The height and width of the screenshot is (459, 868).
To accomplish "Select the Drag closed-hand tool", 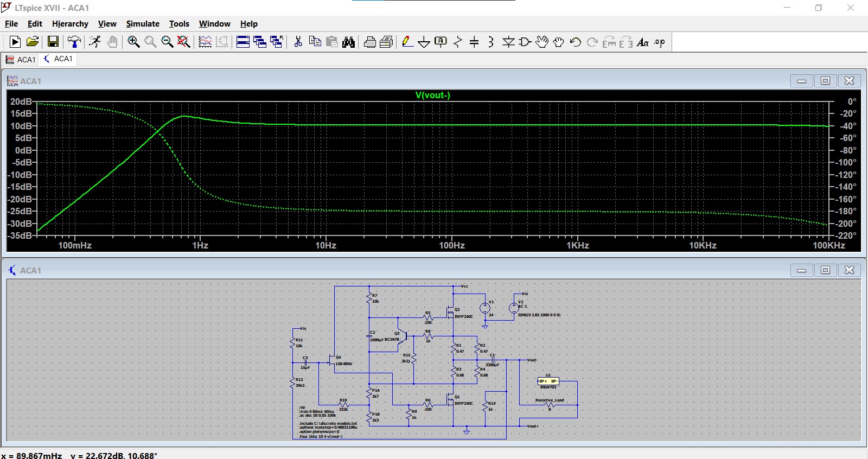I will point(559,42).
